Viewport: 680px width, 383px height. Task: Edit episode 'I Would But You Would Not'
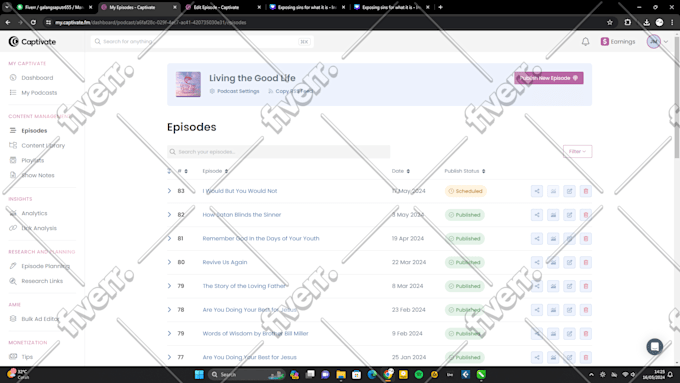click(x=569, y=191)
